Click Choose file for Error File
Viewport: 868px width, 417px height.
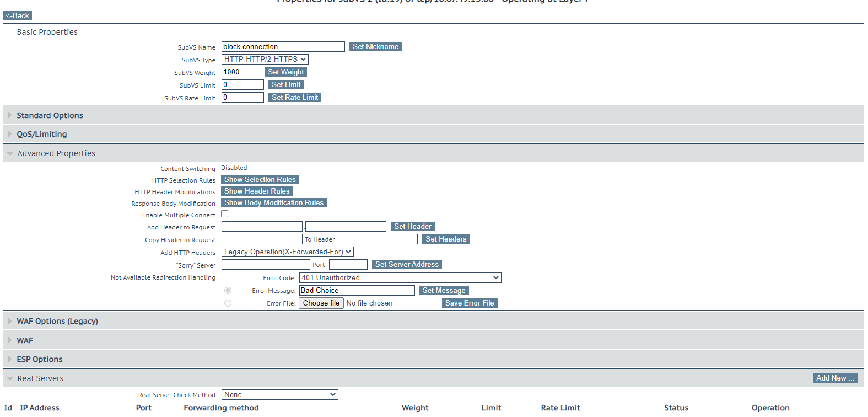click(321, 303)
